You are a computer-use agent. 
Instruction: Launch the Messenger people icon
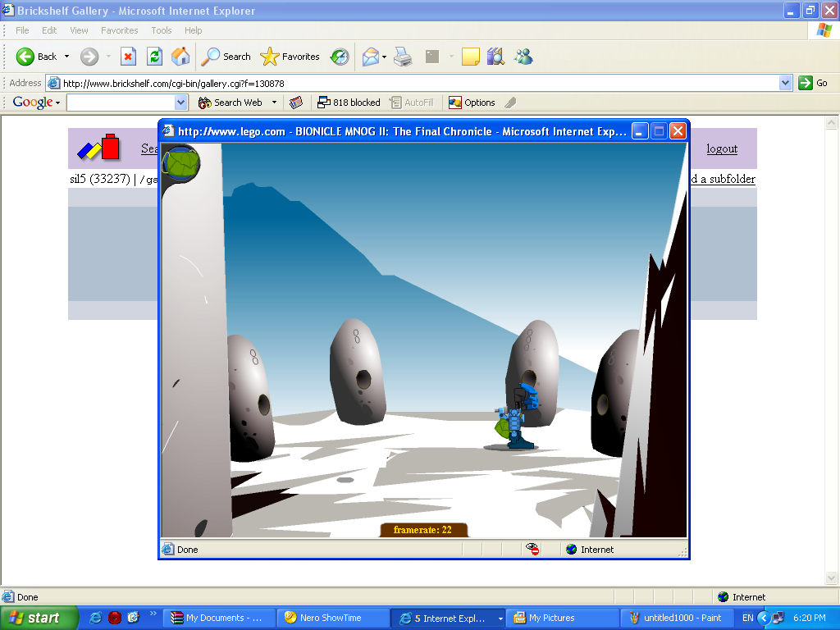point(523,57)
